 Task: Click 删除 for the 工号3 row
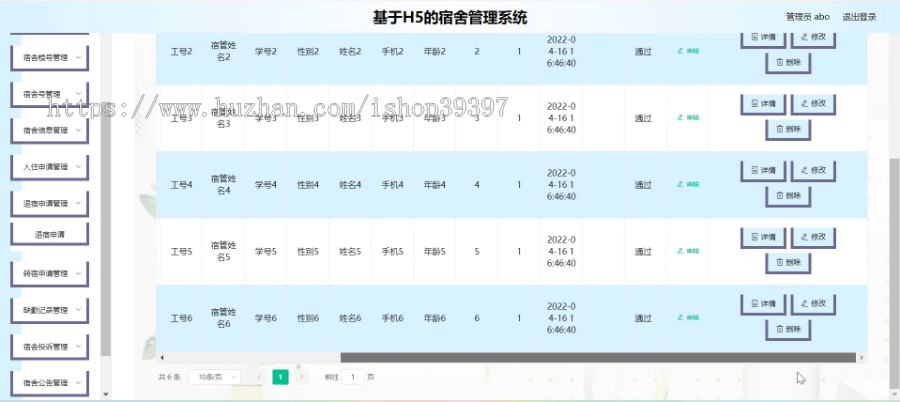point(788,129)
